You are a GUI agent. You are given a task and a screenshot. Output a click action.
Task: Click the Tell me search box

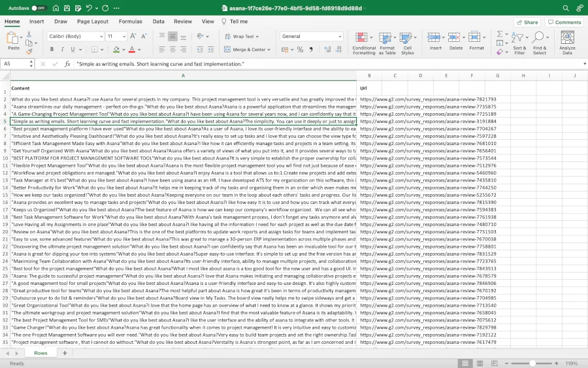(x=235, y=22)
